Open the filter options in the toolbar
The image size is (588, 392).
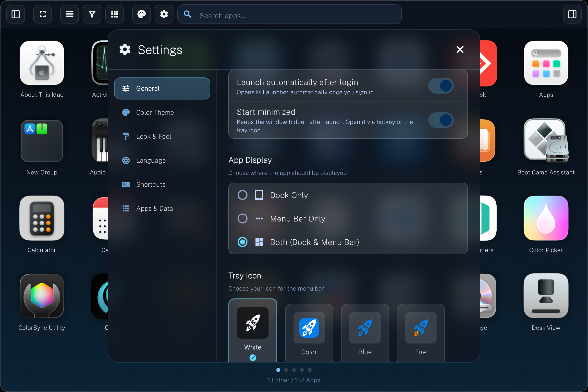pos(92,14)
